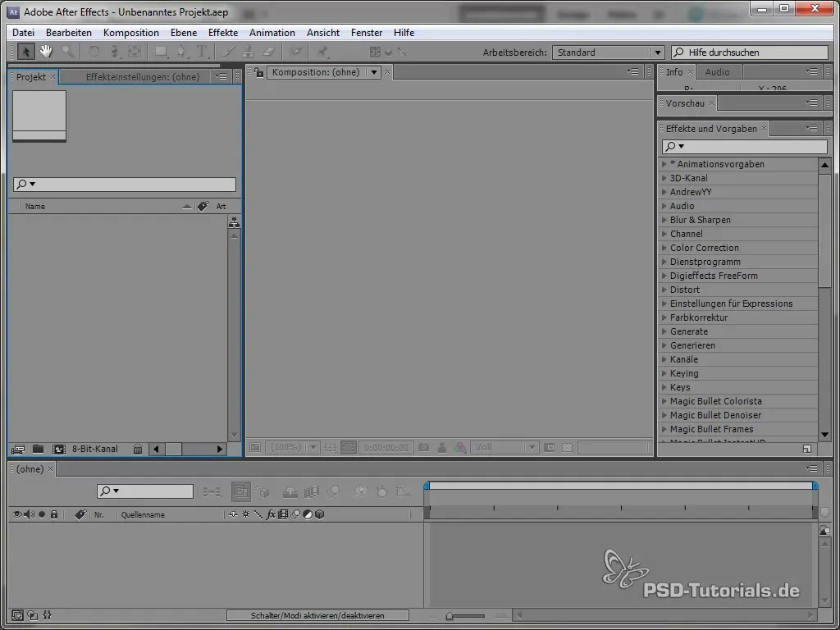Image resolution: width=840 pixels, height=630 pixels.
Task: Click the Effekte und Vorgaben search field
Action: tap(745, 146)
